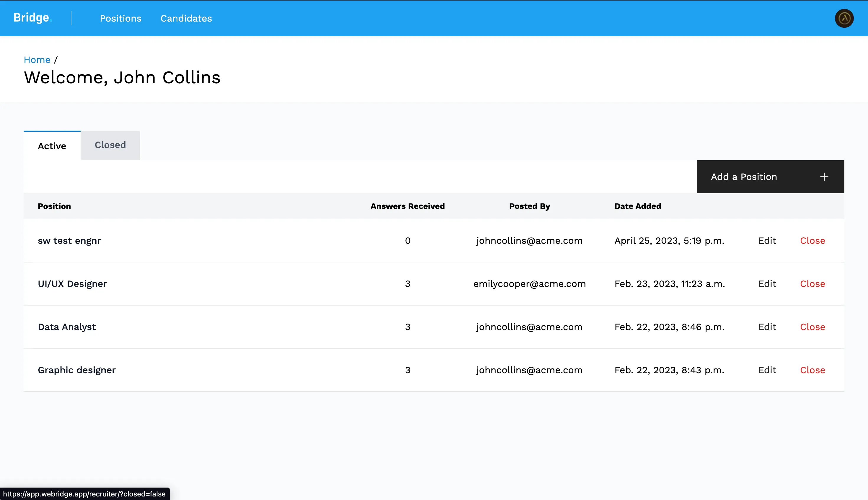Image resolution: width=868 pixels, height=500 pixels.
Task: Switch to the Closed tab
Action: 110,145
